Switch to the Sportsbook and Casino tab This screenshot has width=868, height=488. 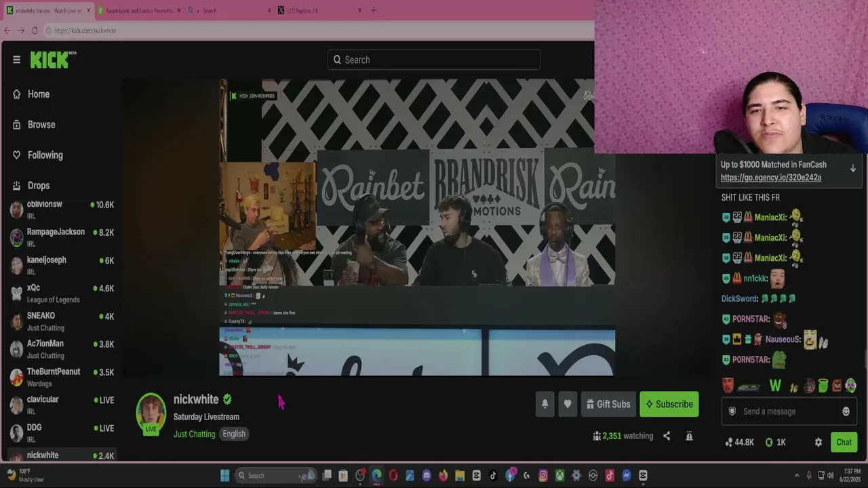tap(139, 10)
